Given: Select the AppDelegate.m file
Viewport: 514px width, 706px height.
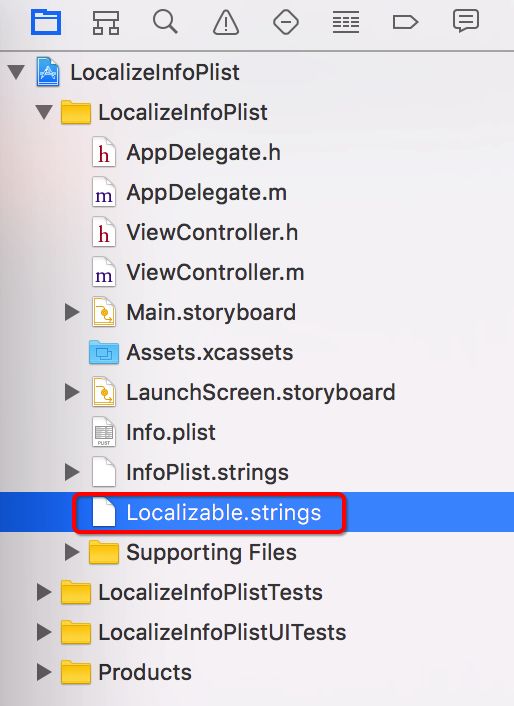Looking at the screenshot, I should (x=207, y=193).
